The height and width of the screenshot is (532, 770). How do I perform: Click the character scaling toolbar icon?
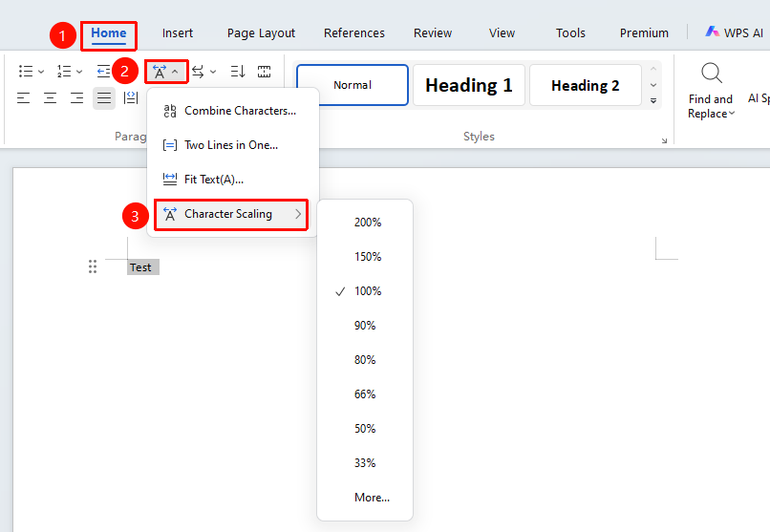pos(160,73)
